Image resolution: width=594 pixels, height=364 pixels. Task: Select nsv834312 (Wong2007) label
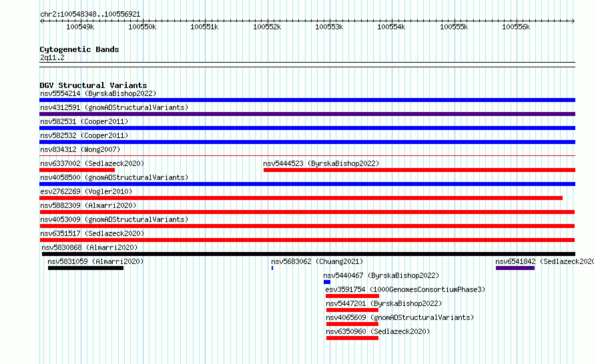click(x=80, y=149)
